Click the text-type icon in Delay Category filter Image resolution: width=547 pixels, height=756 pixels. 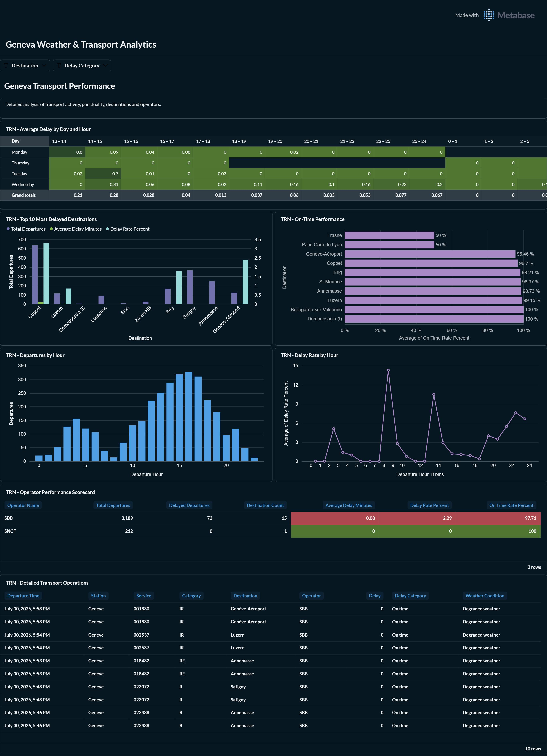[x=59, y=66]
